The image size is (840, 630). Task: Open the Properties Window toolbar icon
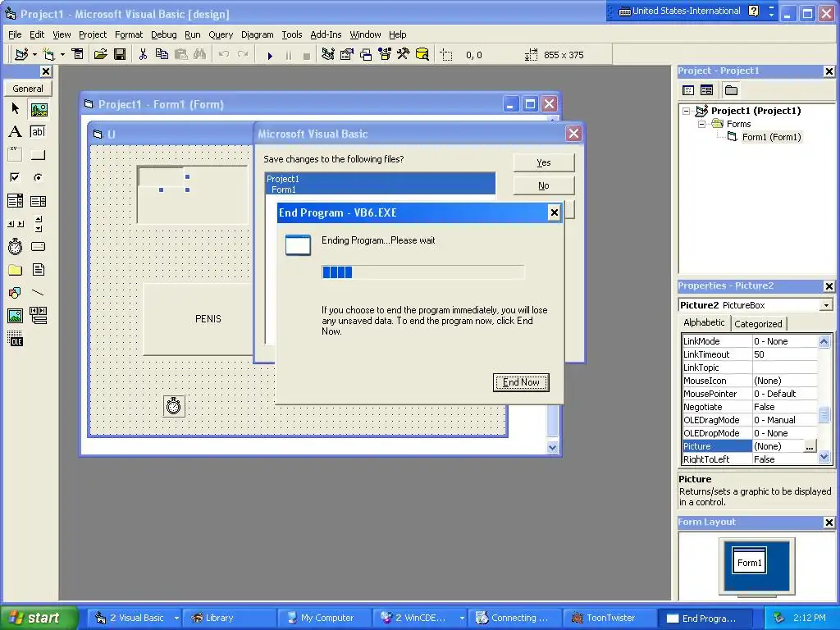pyautogui.click(x=347, y=55)
